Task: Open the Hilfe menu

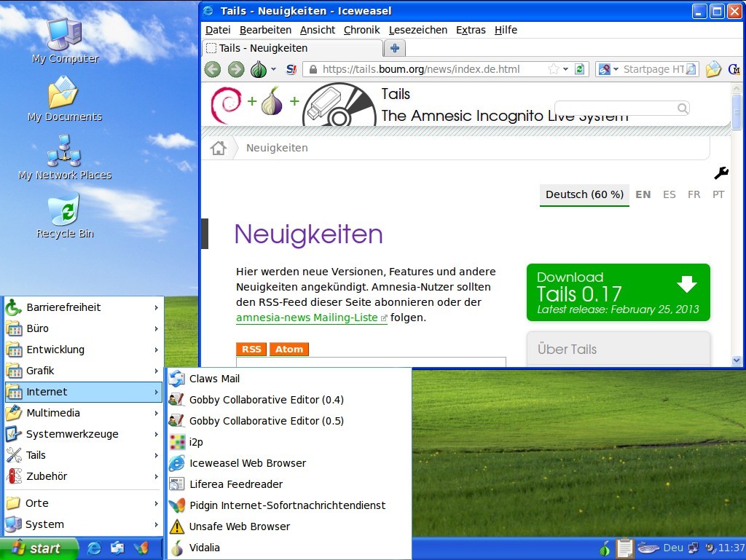Action: click(x=506, y=30)
